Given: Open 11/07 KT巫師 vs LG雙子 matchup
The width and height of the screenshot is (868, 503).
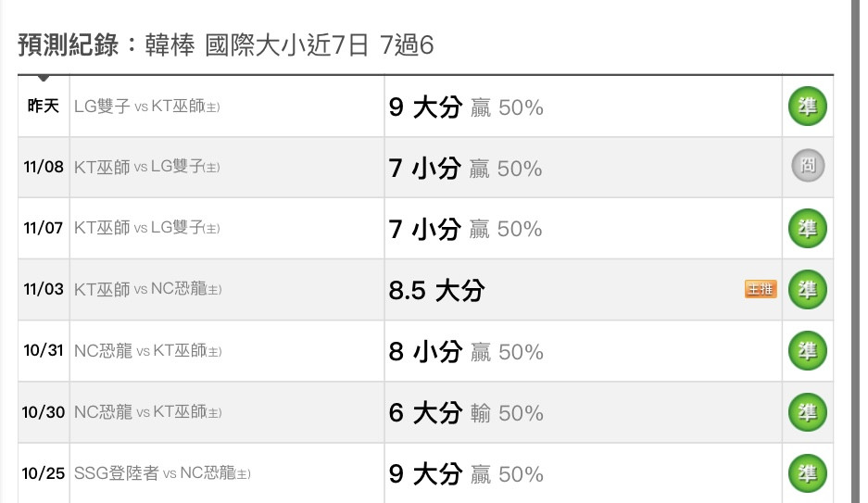Looking at the screenshot, I should (x=146, y=228).
